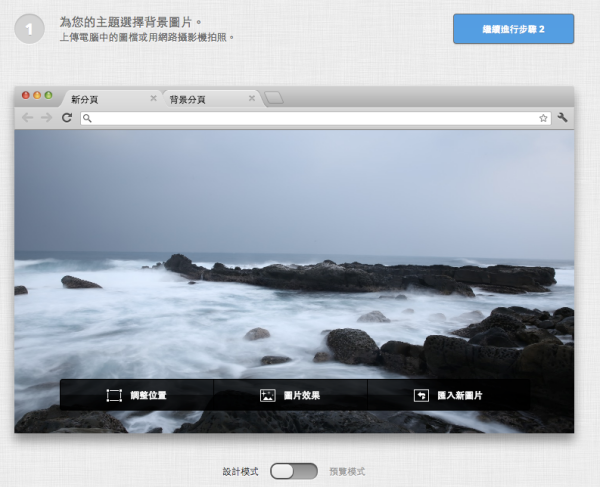This screenshot has width=600, height=487.
Task: Click the browser back arrow
Action: pyautogui.click(x=28, y=117)
